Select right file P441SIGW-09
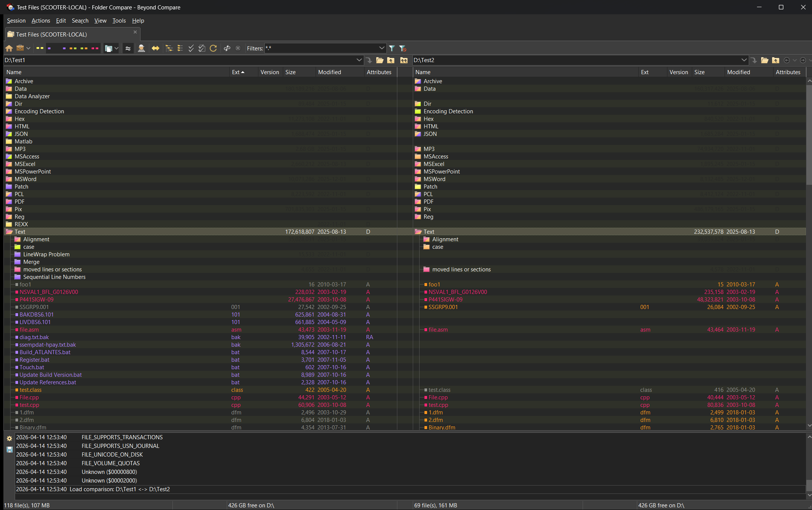812x510 pixels. 446,300
